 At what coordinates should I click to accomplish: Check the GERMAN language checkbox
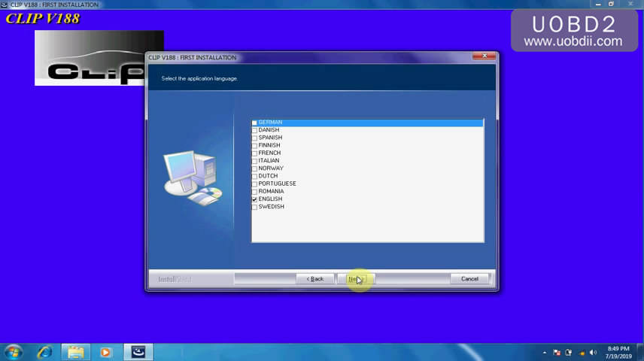coord(255,123)
